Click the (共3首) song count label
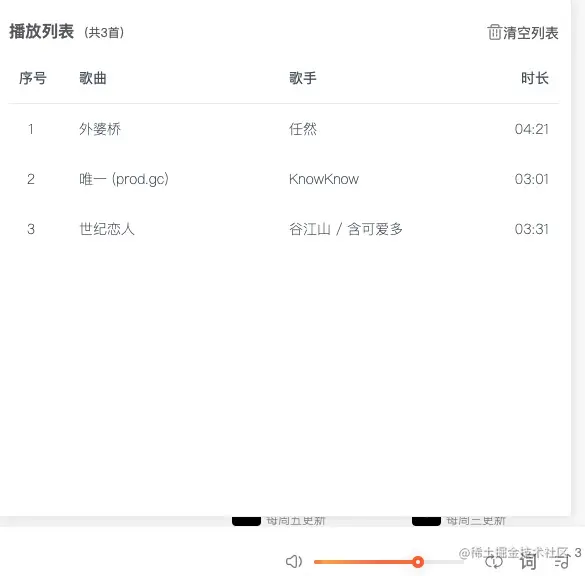585x576 pixels. pyautogui.click(x=104, y=32)
